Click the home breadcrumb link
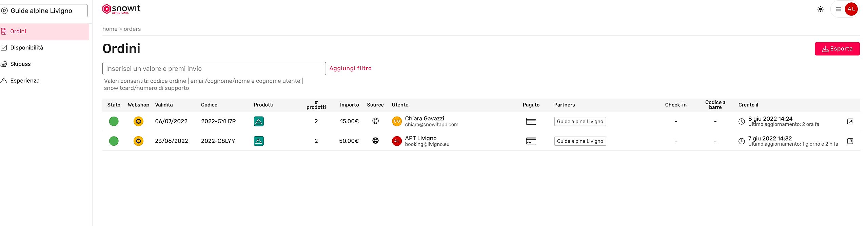The height and width of the screenshot is (226, 868). [x=110, y=29]
